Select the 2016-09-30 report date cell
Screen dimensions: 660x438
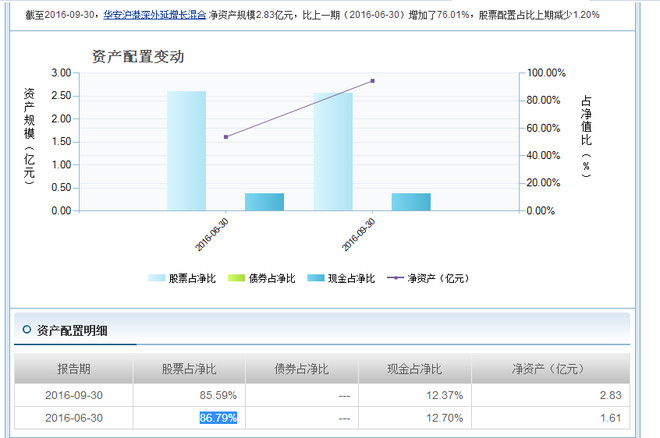coord(74,395)
